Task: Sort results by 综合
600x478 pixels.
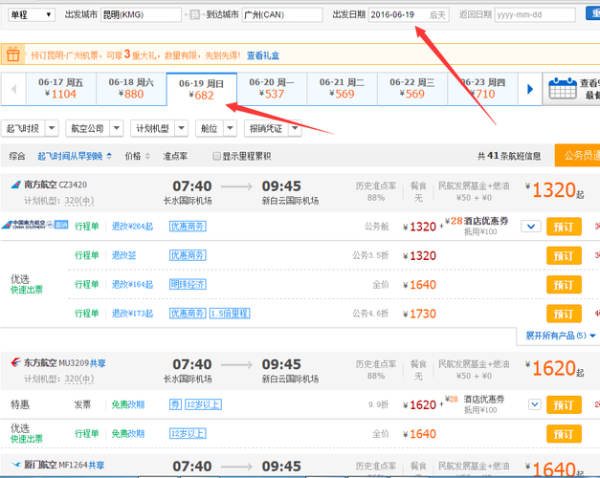Action: tap(17, 156)
